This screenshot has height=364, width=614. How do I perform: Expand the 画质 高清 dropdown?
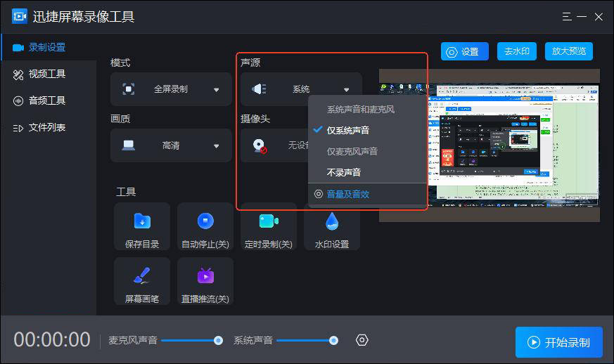[171, 145]
